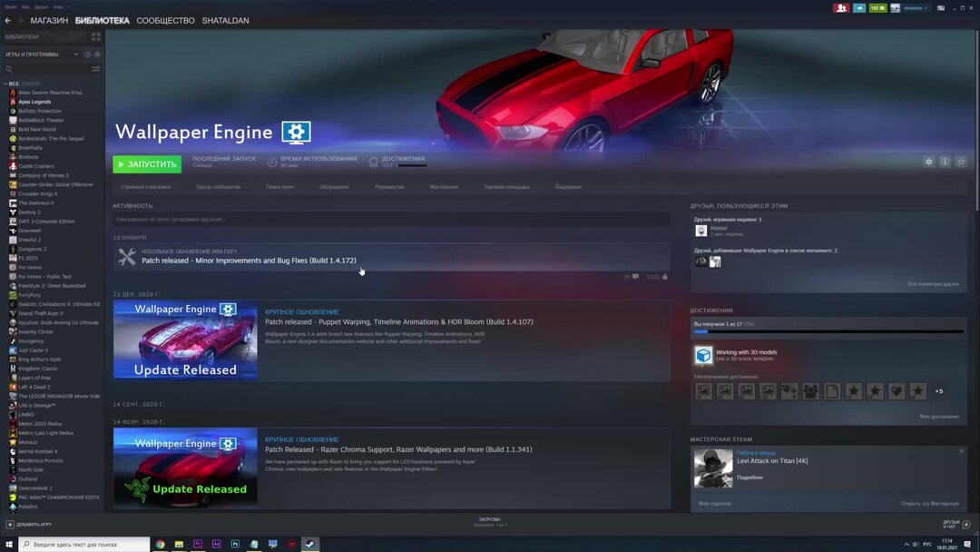
Task: Open the Друзья menu in the title bar
Action: [41, 7]
